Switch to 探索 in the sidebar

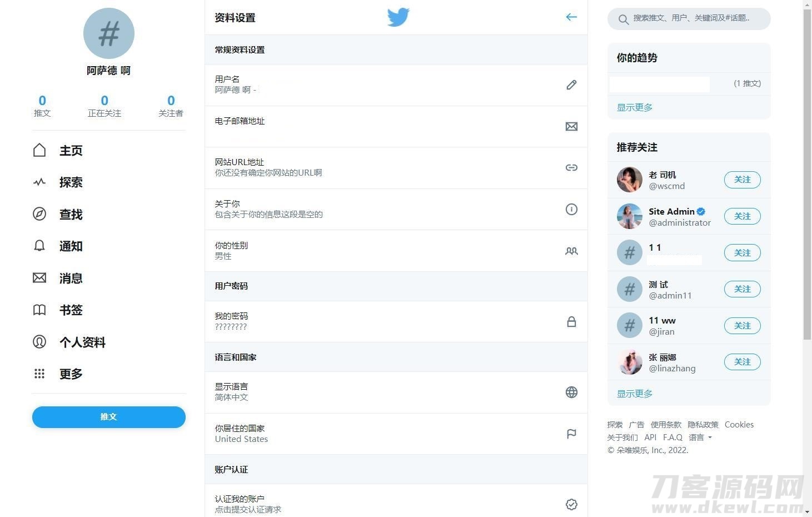[x=70, y=182]
